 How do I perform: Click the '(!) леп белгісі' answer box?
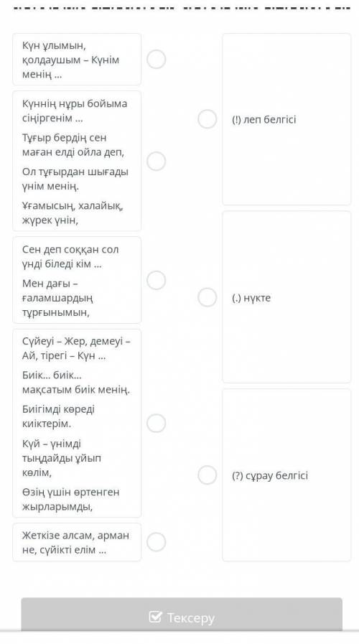pyautogui.click(x=286, y=119)
